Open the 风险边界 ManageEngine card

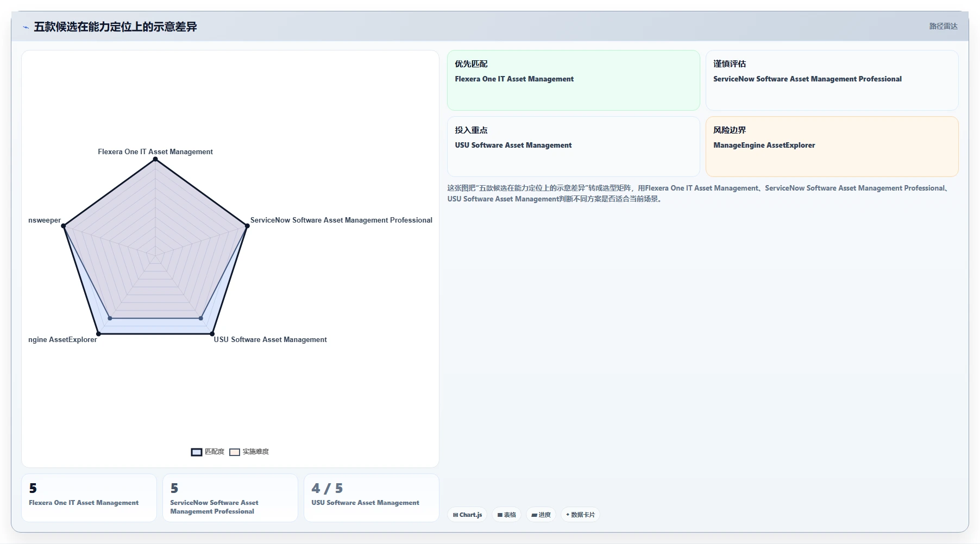[832, 147]
